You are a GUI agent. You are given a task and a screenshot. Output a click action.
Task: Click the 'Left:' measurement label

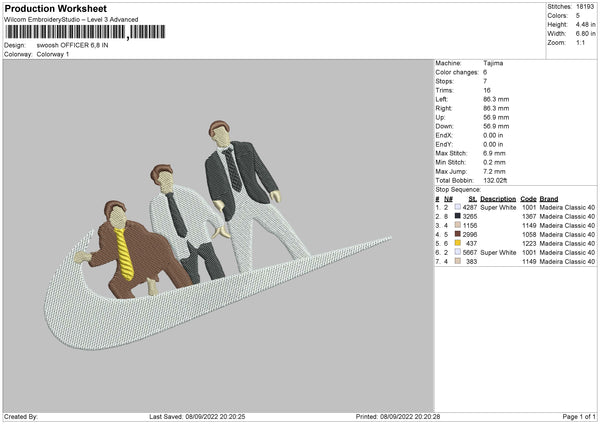click(x=441, y=99)
